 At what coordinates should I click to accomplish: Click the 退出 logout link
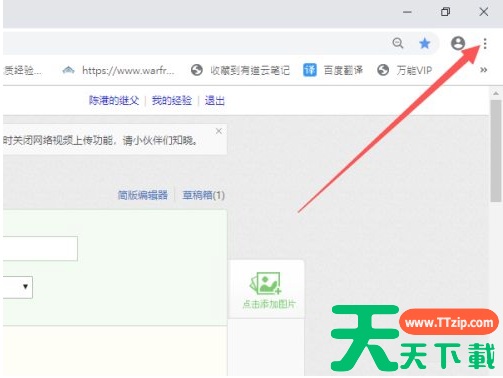click(215, 100)
